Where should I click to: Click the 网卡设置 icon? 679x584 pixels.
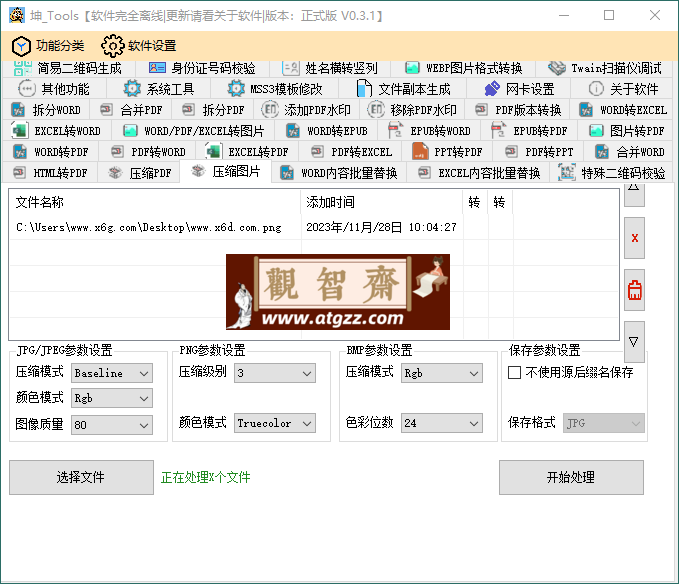click(492, 89)
